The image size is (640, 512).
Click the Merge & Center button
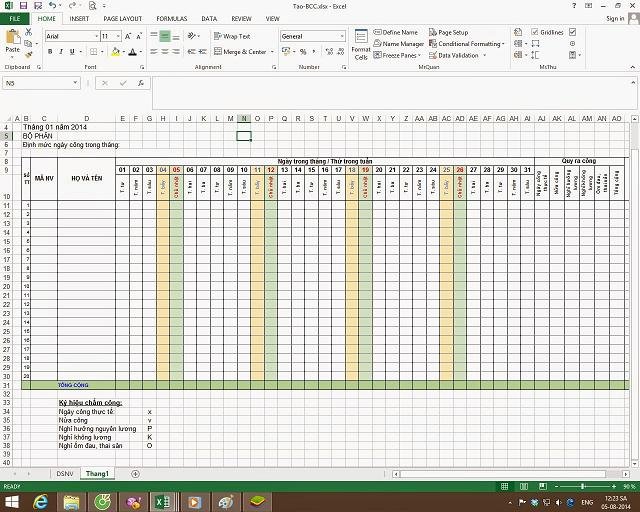click(x=240, y=52)
